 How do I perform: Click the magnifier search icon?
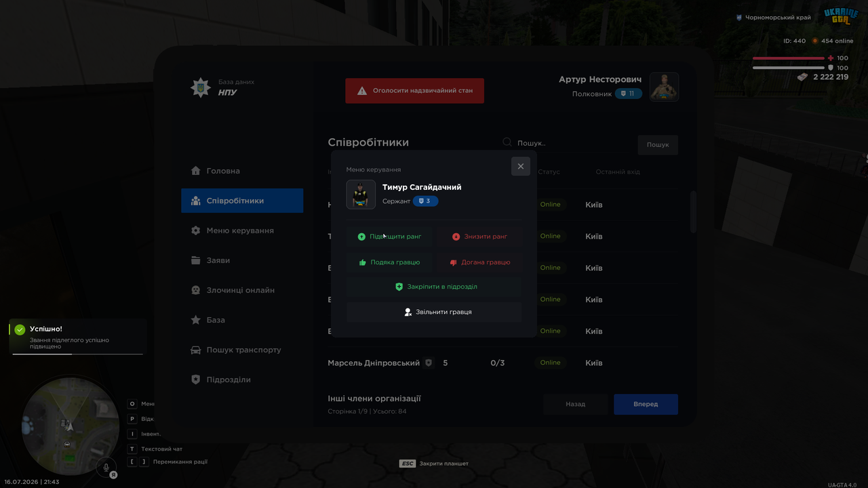(x=507, y=142)
